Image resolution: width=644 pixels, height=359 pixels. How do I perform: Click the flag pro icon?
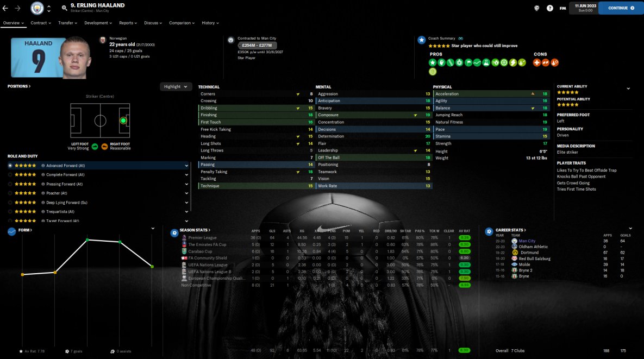[x=468, y=63]
